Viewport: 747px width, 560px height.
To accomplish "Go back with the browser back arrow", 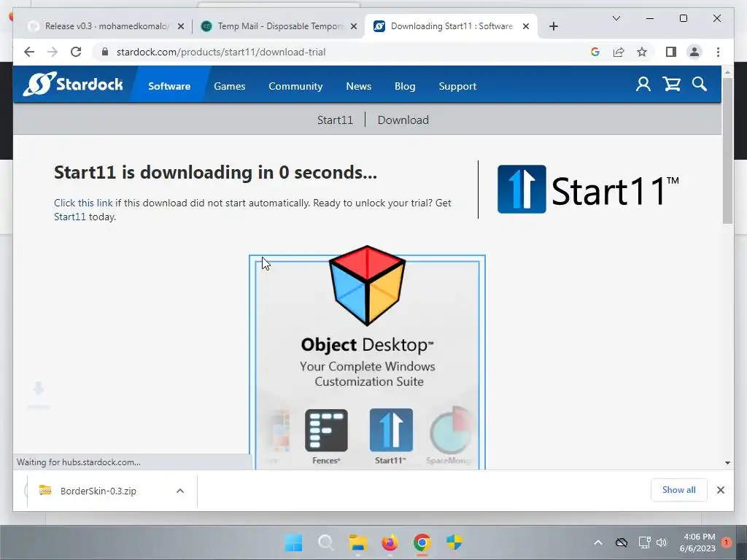I will pos(29,52).
